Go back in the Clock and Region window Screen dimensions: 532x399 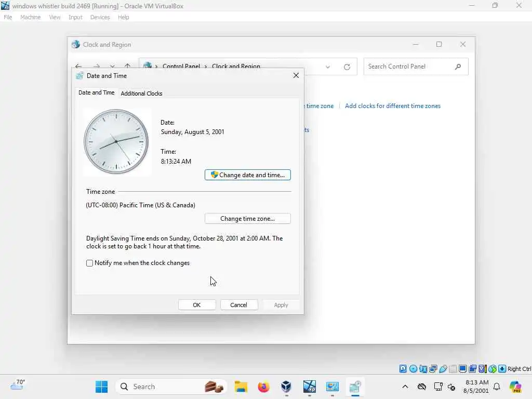tap(78, 66)
